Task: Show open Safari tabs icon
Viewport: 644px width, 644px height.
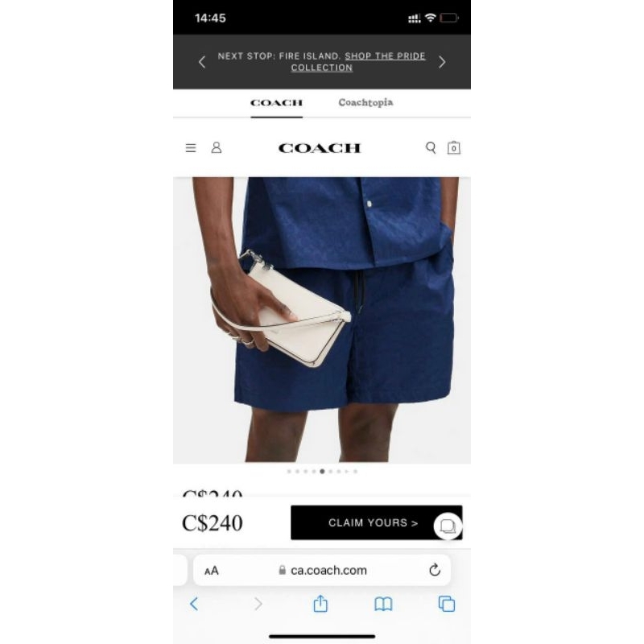Action: (x=447, y=604)
